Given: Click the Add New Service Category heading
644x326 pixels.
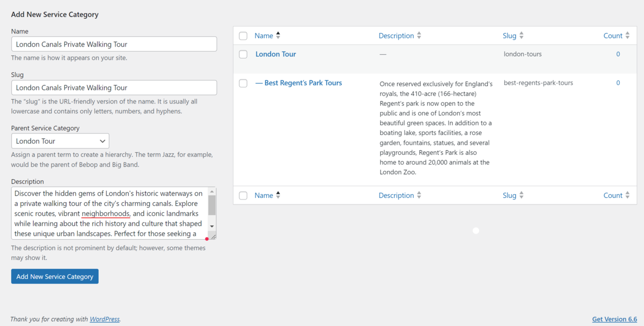Looking at the screenshot, I should (55, 14).
